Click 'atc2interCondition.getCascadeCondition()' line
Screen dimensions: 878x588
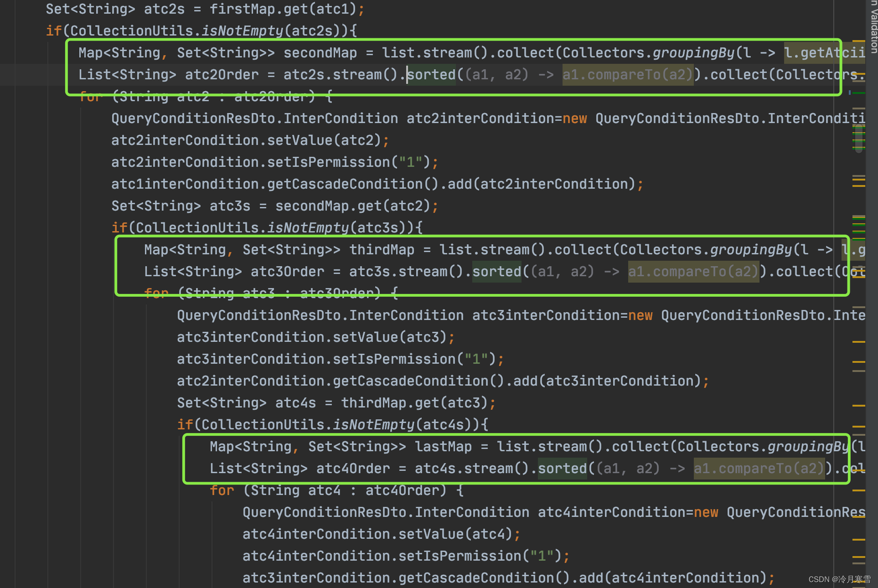443,381
